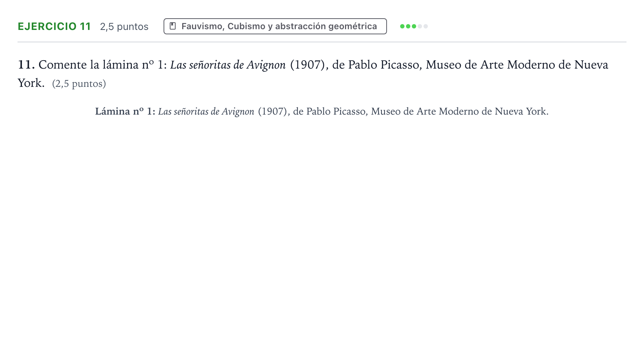Click the question 11 statement text
The width and height of the screenshot is (644, 357).
coord(313,74)
